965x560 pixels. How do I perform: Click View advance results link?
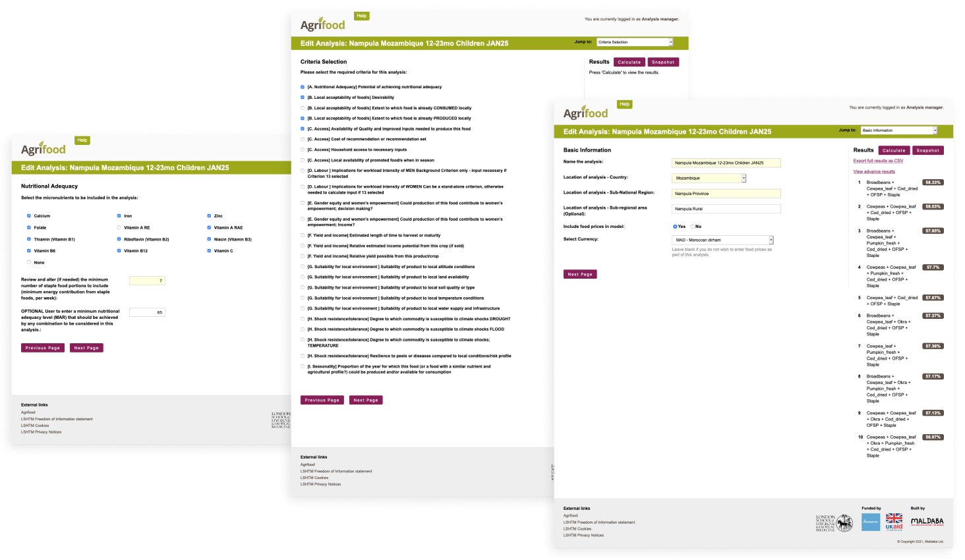874,172
